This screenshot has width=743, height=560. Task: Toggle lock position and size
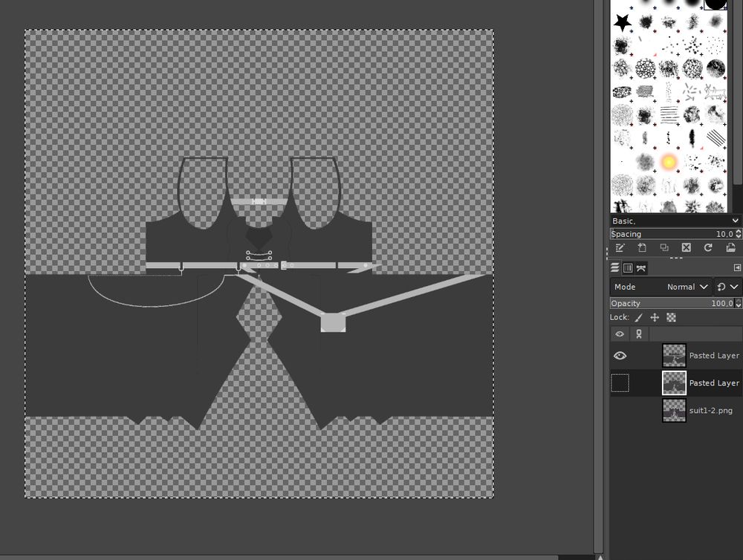click(x=655, y=317)
